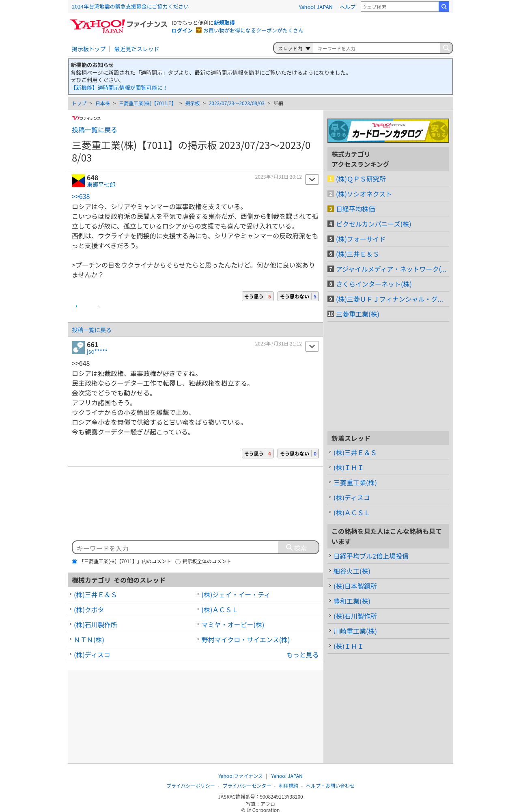Click the blue web search magnifier button
Viewport: 521px width, 812px height.
click(444, 6)
